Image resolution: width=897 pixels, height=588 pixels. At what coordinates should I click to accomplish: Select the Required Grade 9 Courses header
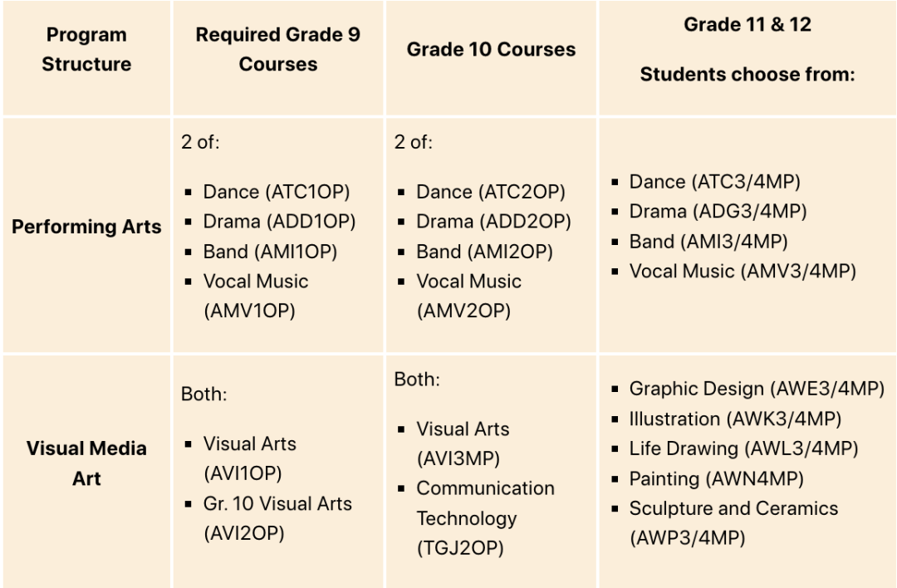278,49
